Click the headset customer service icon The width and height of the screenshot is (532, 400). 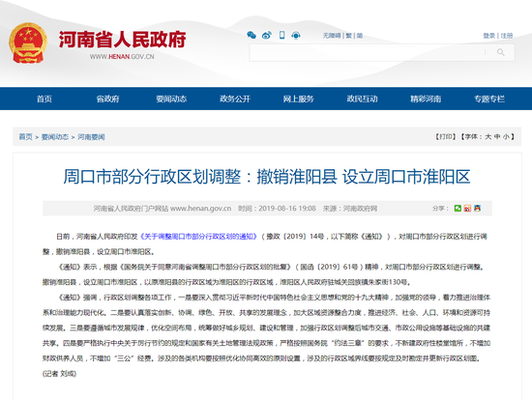[x=296, y=35]
